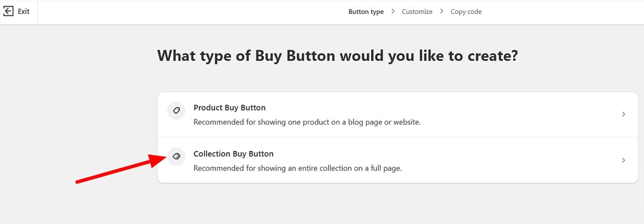
Task: Click the chevron before Copy code
Action: coord(442,11)
